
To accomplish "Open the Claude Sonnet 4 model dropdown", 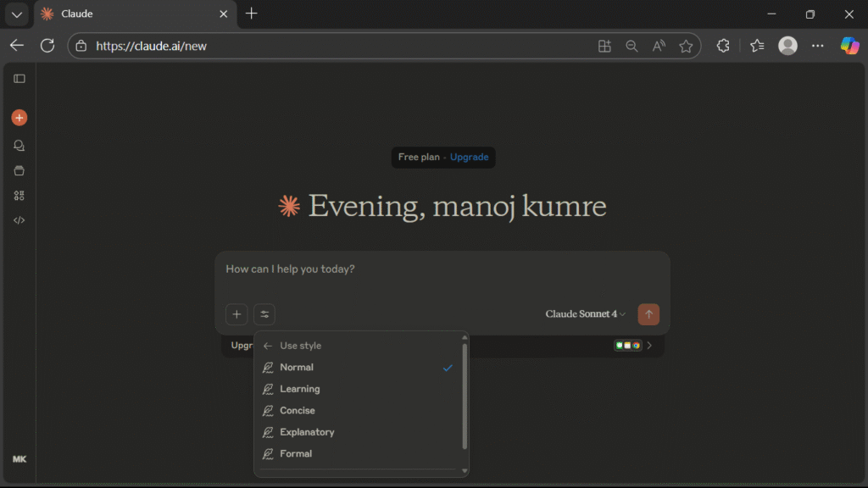I will pos(585,313).
